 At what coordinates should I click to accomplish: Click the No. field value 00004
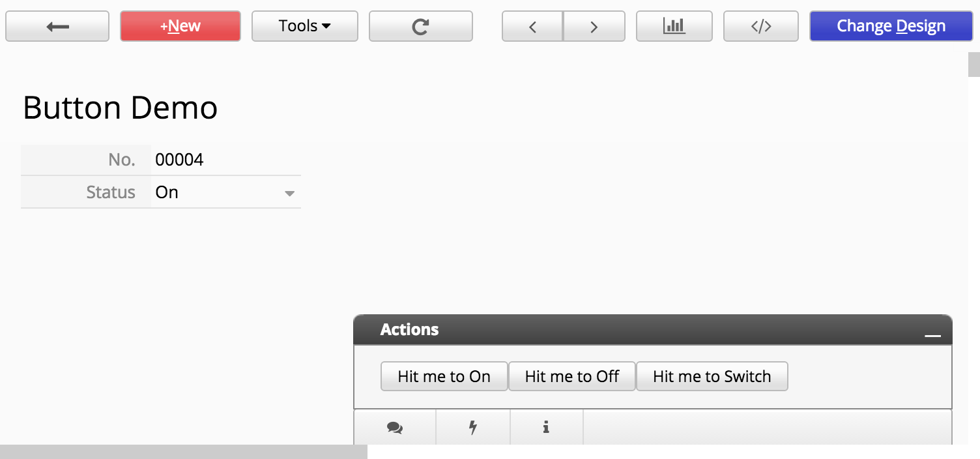coord(180,160)
